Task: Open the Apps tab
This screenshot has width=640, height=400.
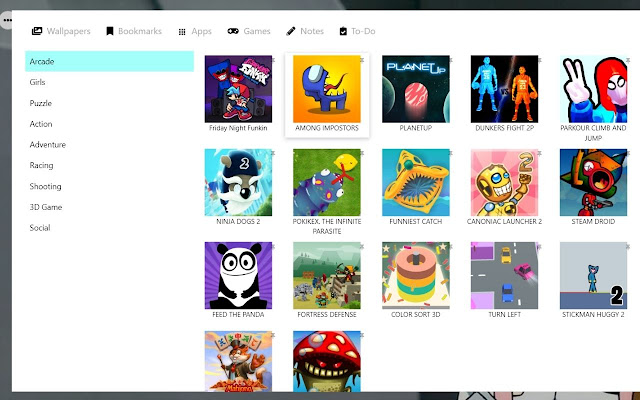Action: coord(195,31)
